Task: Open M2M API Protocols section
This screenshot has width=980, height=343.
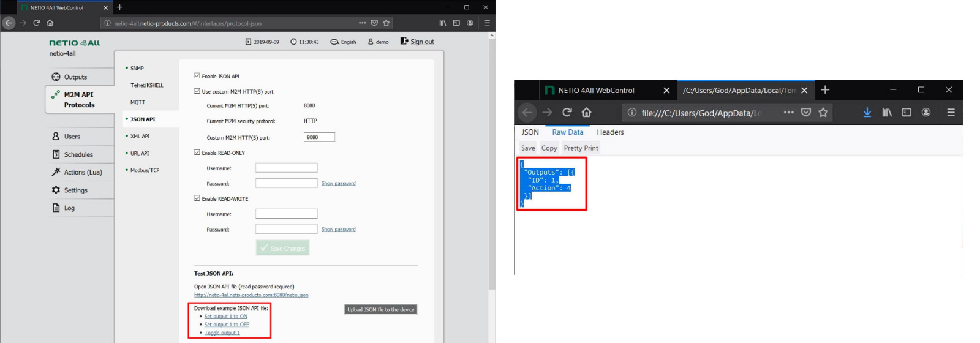Action: pyautogui.click(x=80, y=99)
